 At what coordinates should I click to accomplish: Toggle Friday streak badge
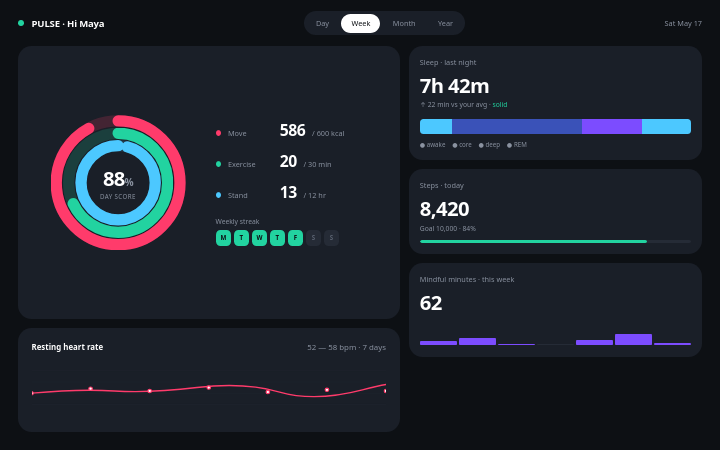click(x=295, y=238)
